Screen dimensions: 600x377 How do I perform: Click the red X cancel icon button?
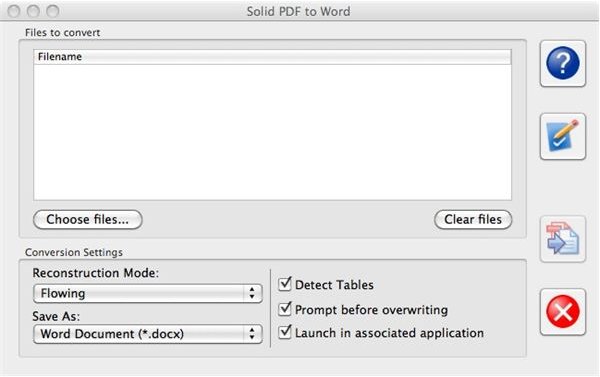click(562, 312)
